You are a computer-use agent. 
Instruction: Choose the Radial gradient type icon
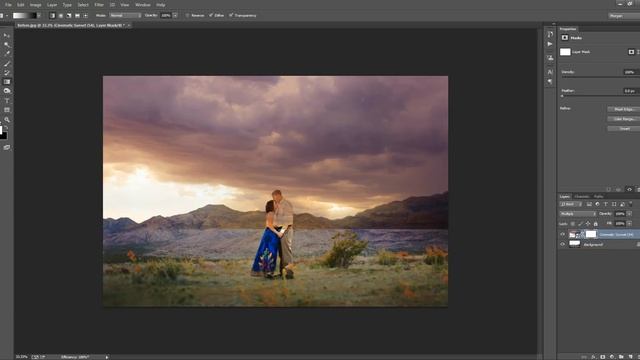60,16
